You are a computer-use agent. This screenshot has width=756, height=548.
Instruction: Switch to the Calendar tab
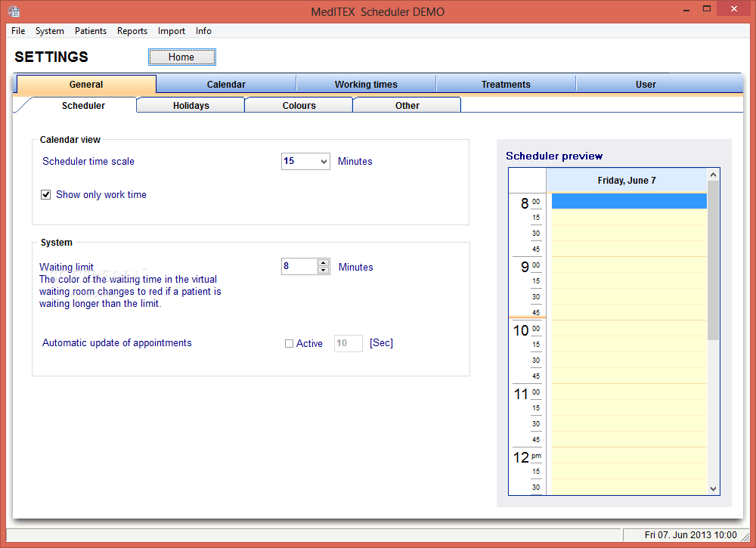226,85
